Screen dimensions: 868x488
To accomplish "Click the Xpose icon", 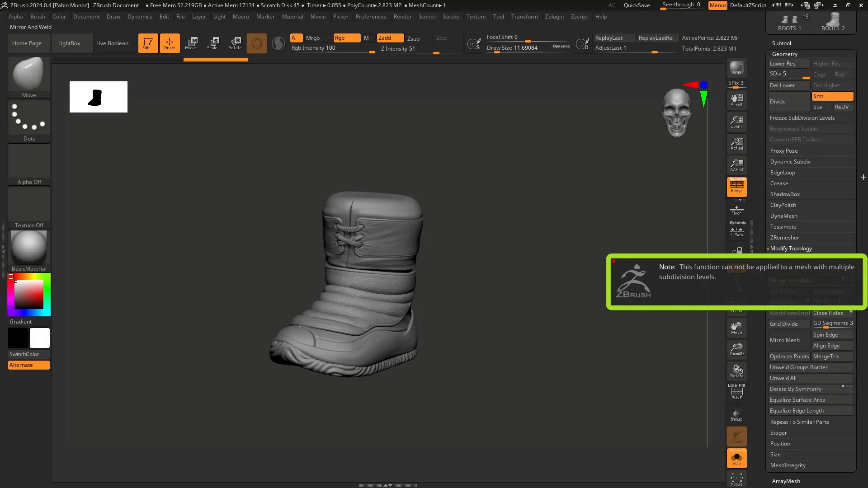I will point(736,479).
